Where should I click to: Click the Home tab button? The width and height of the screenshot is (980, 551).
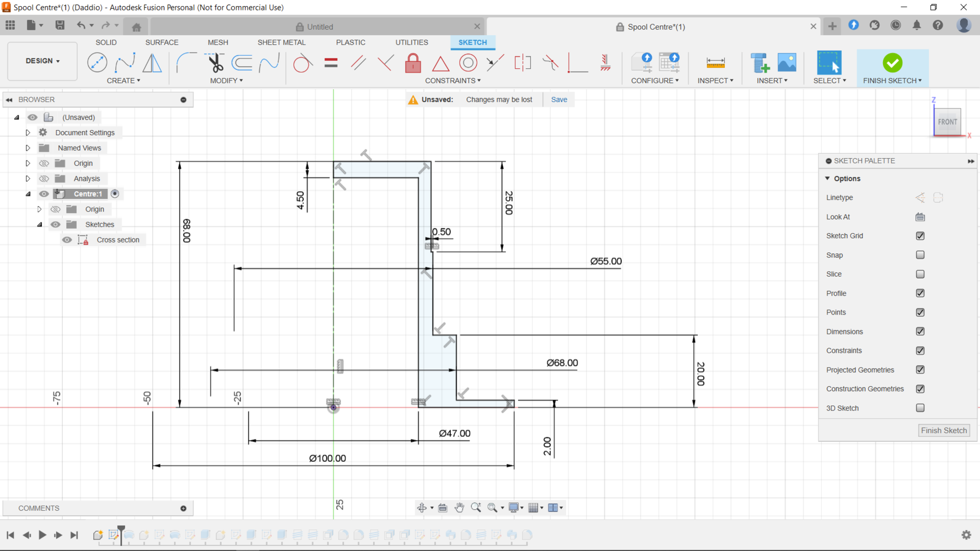pyautogui.click(x=136, y=26)
